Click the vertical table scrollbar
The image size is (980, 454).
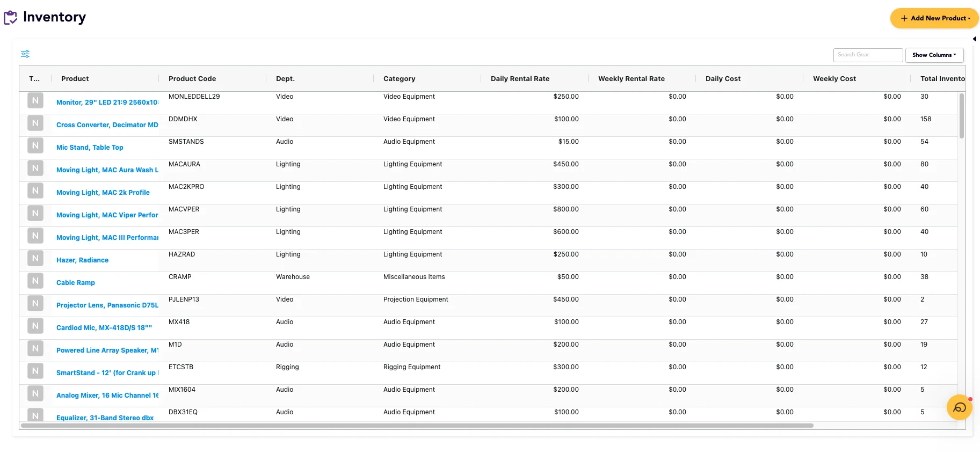point(961,115)
